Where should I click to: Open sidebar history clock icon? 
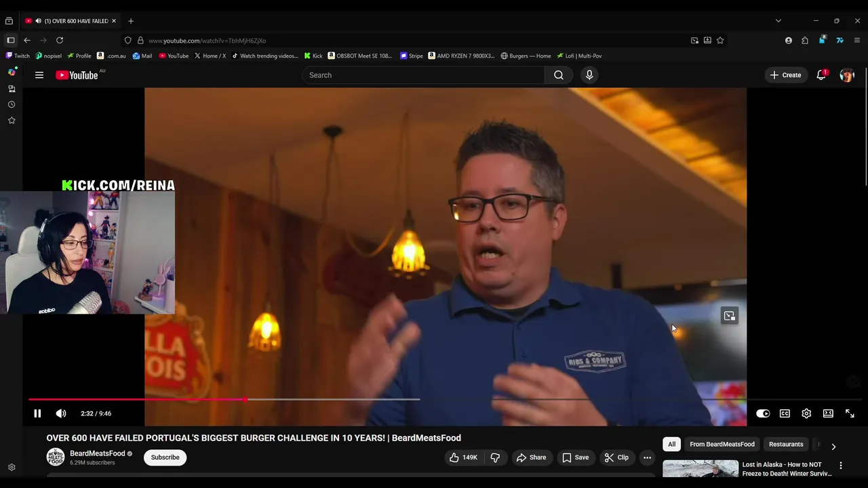[12, 104]
